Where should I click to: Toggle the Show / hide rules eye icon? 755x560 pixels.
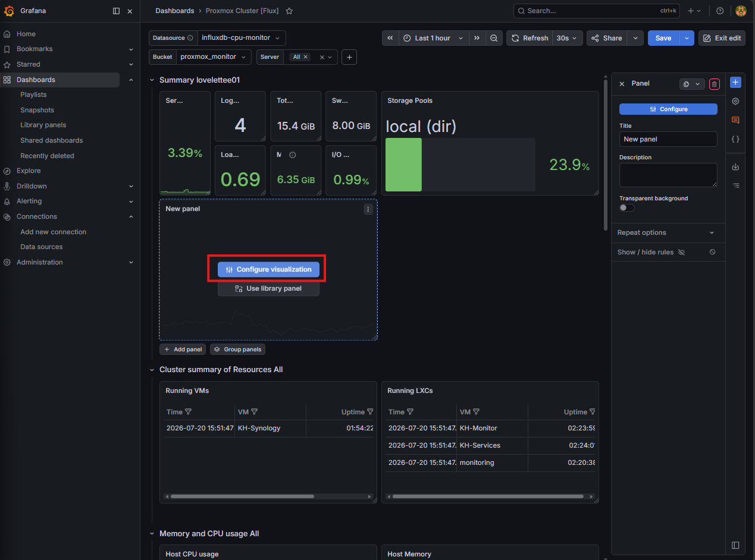[681, 252]
